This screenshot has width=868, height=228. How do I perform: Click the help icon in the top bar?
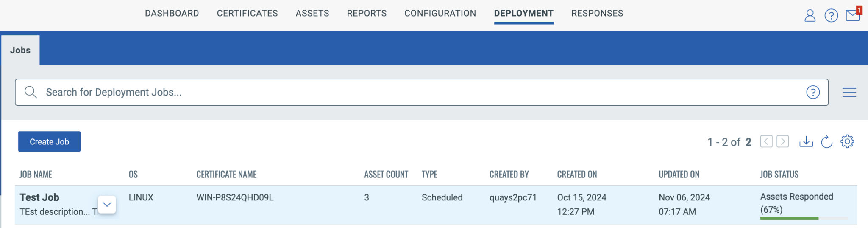[831, 16]
